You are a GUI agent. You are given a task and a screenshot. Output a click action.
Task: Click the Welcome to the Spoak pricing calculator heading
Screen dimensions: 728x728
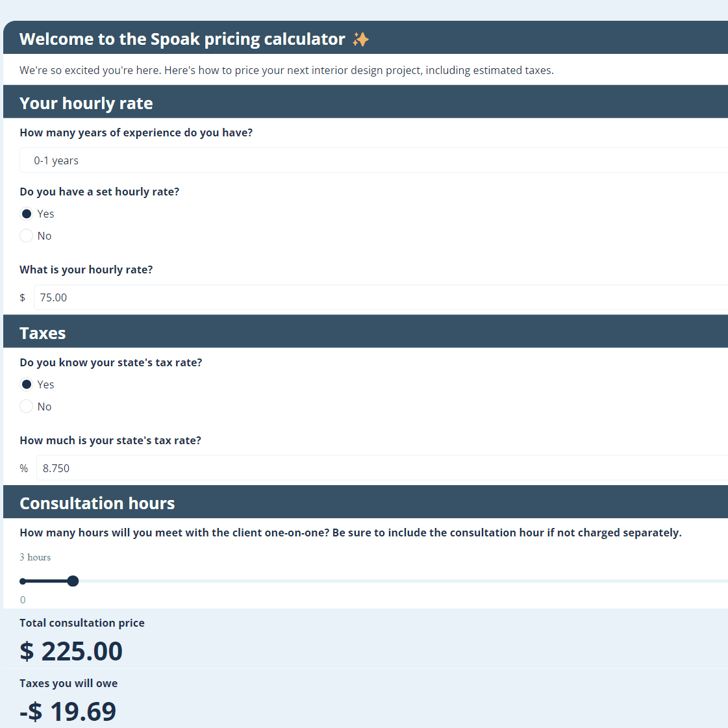pyautogui.click(x=182, y=39)
